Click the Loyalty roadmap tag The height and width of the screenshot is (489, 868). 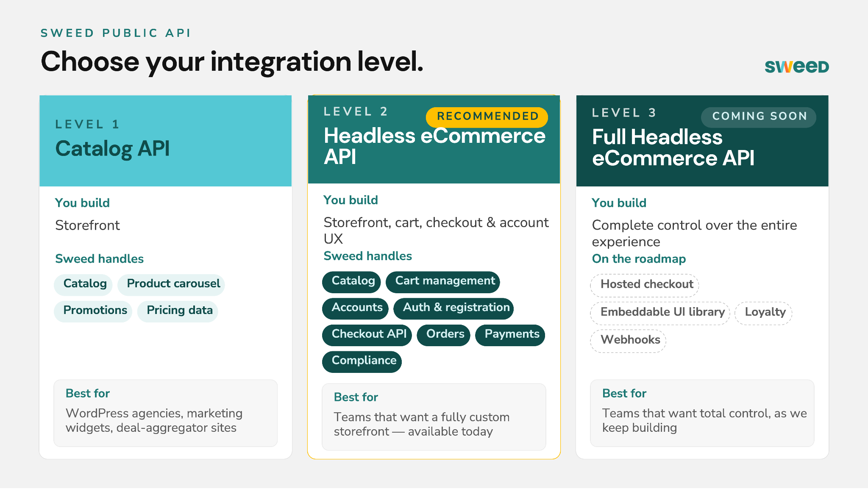pyautogui.click(x=763, y=313)
